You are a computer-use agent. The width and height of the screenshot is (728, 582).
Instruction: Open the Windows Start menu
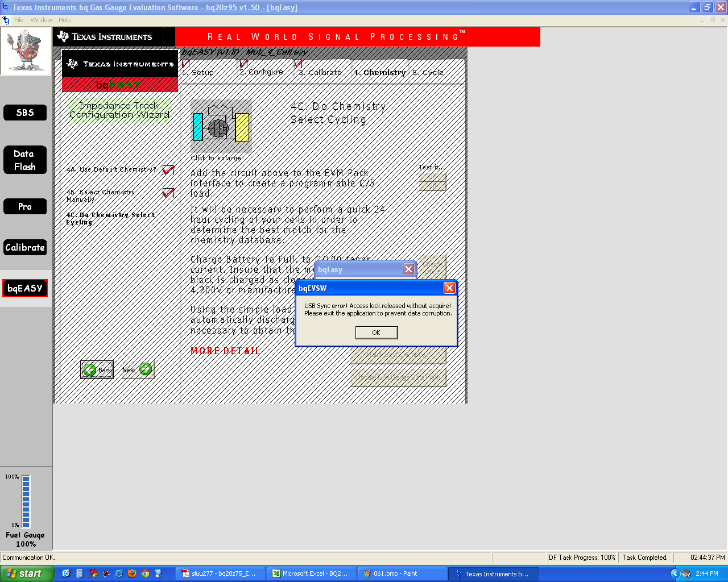(x=27, y=573)
